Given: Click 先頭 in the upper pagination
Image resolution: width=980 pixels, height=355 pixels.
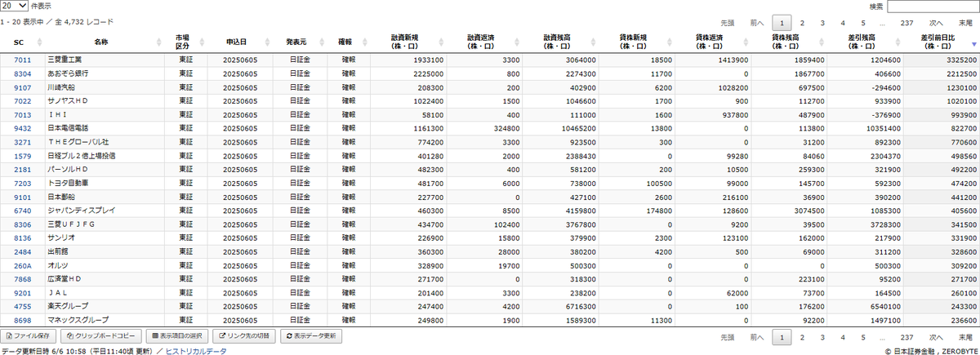Looking at the screenshot, I should 728,23.
